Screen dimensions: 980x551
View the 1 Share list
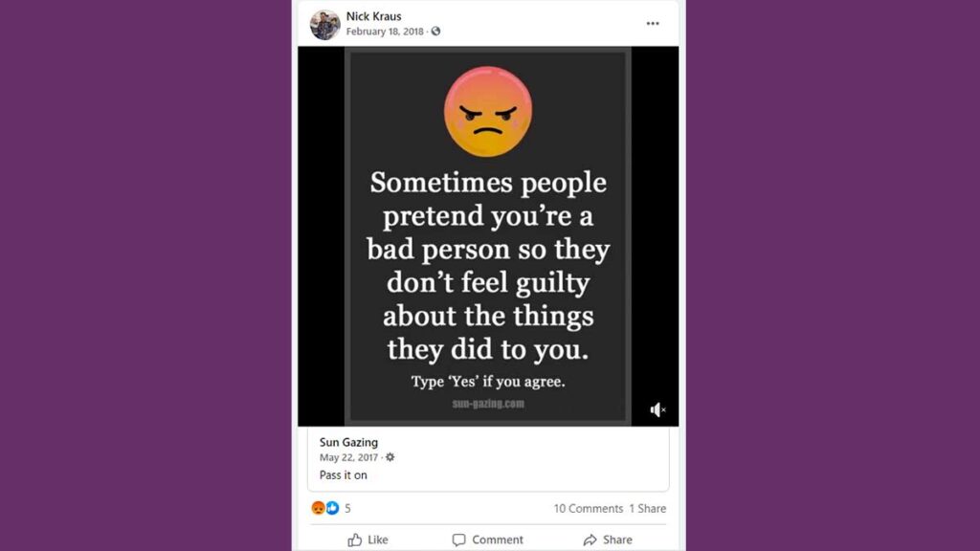pos(648,509)
